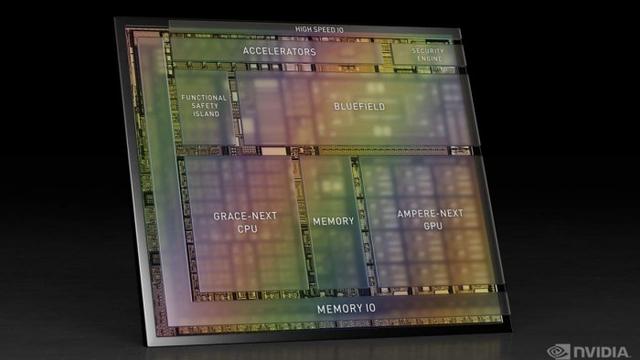Click the divider between SAFETY ISLAND and BLUEFIELD
Image resolution: width=640 pixels, height=360 pixels.
(x=234, y=108)
